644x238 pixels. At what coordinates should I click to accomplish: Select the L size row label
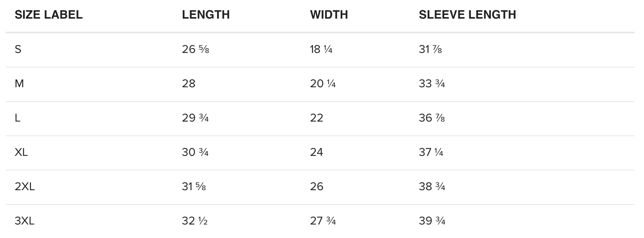17,118
